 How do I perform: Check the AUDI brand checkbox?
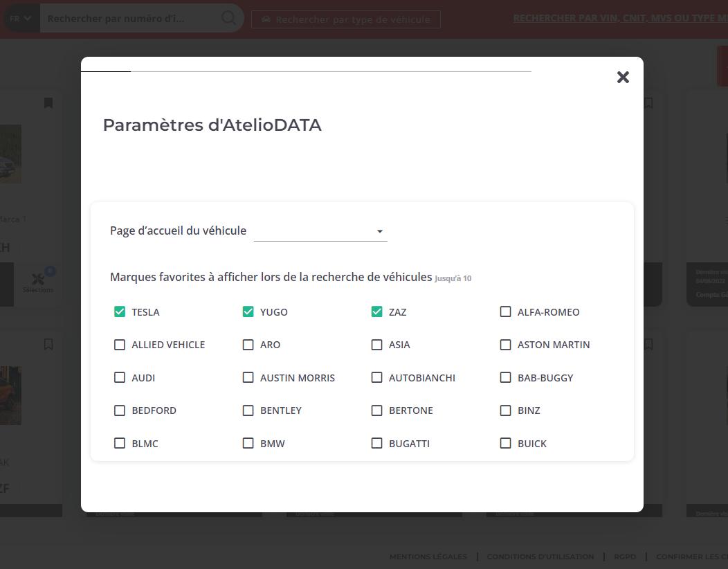coord(120,377)
